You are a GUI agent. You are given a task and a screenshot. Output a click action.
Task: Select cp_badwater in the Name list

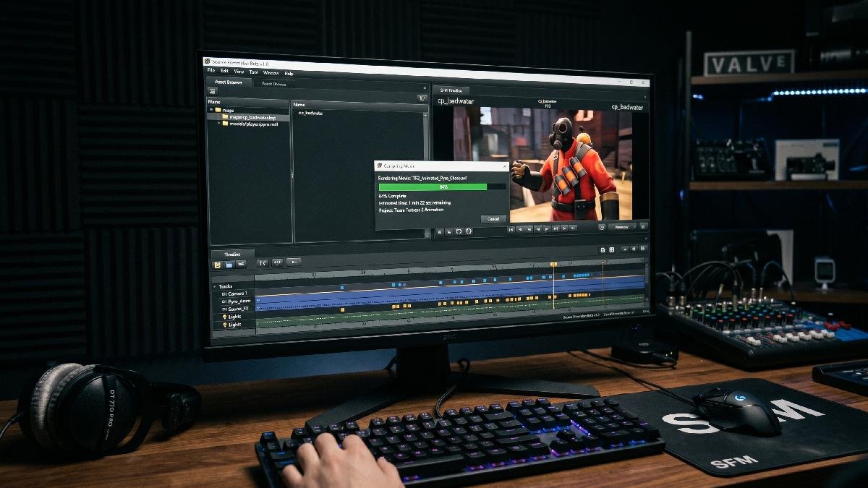tap(310, 113)
